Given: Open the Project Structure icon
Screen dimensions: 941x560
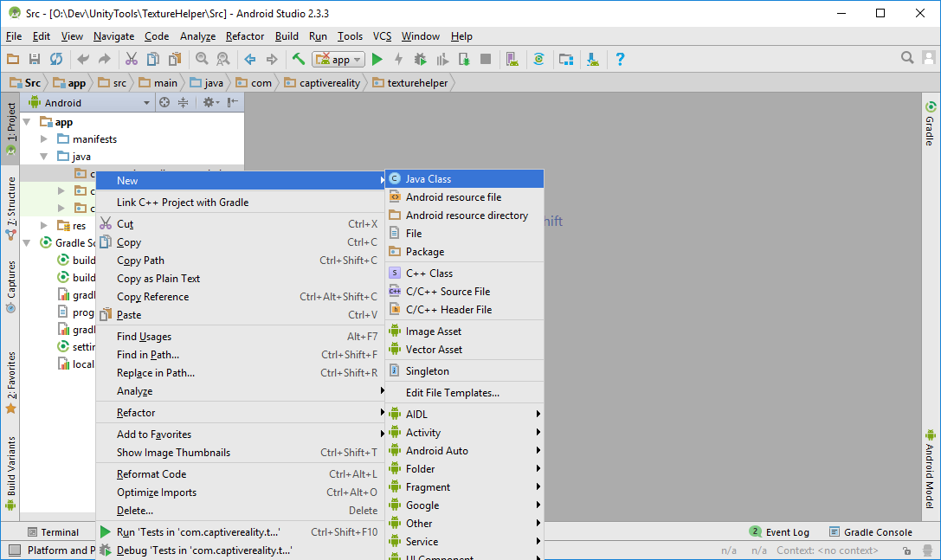Looking at the screenshot, I should (x=566, y=59).
